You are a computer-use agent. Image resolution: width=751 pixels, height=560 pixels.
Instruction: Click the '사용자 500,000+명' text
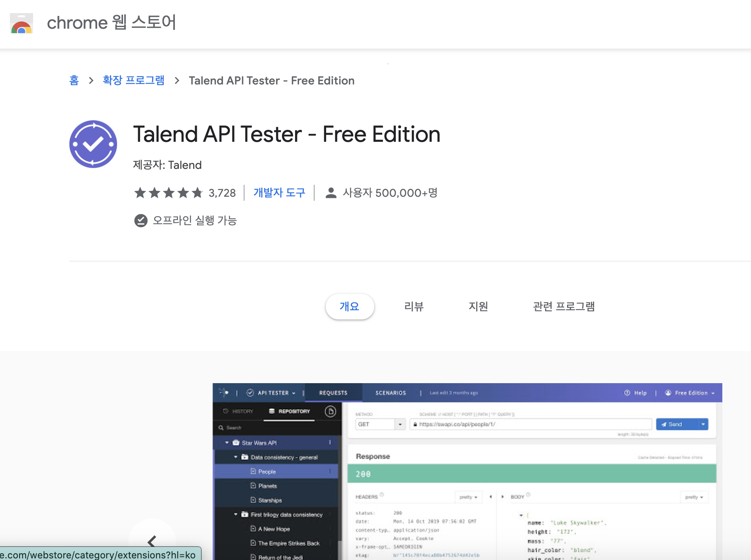390,193
